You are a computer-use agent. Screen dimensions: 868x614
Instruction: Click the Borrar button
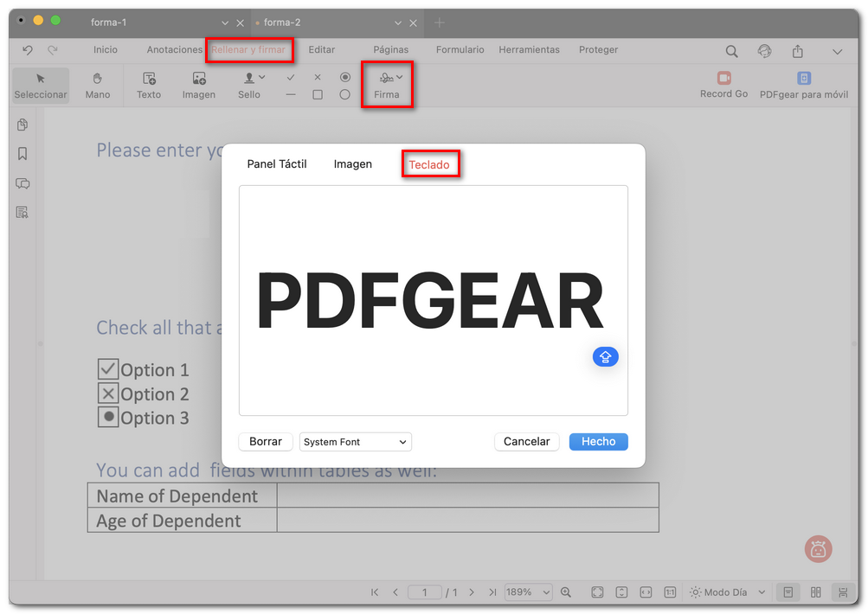point(266,442)
